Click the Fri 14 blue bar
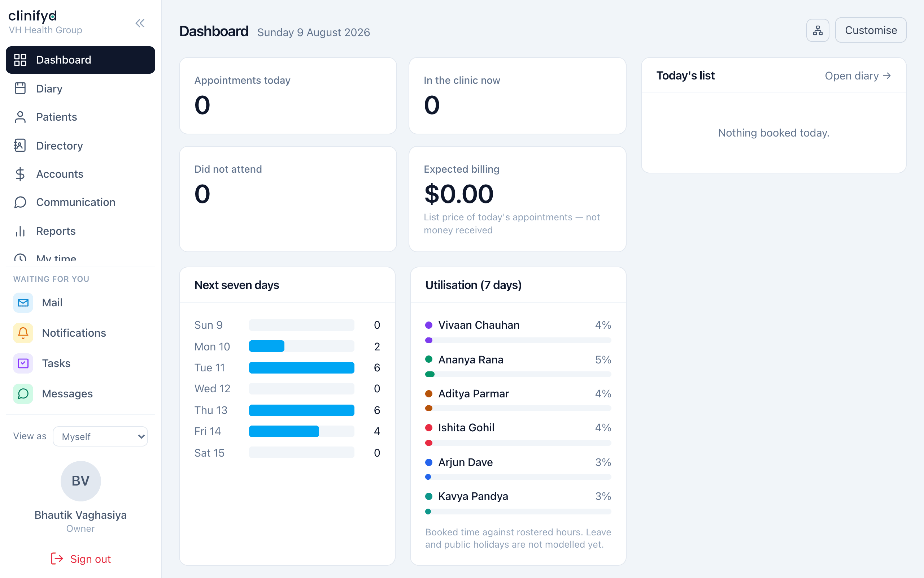This screenshot has width=924, height=578. 284,431
